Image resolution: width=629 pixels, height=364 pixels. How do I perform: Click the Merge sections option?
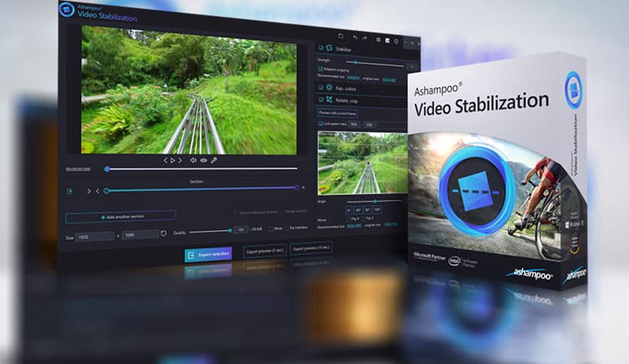tap(296, 211)
